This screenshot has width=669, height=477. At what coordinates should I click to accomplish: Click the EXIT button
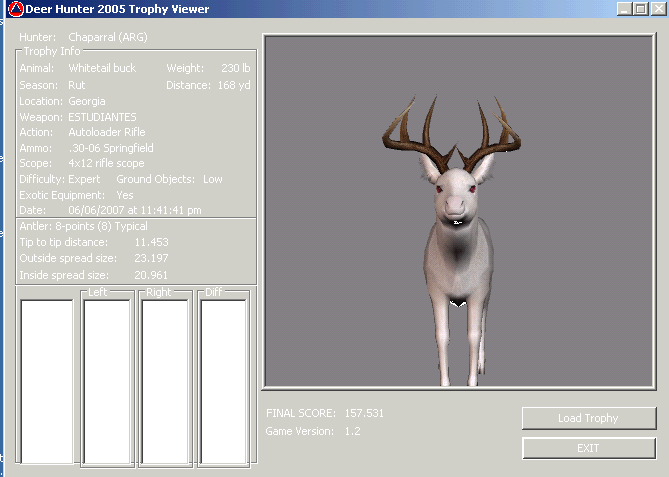tap(589, 448)
